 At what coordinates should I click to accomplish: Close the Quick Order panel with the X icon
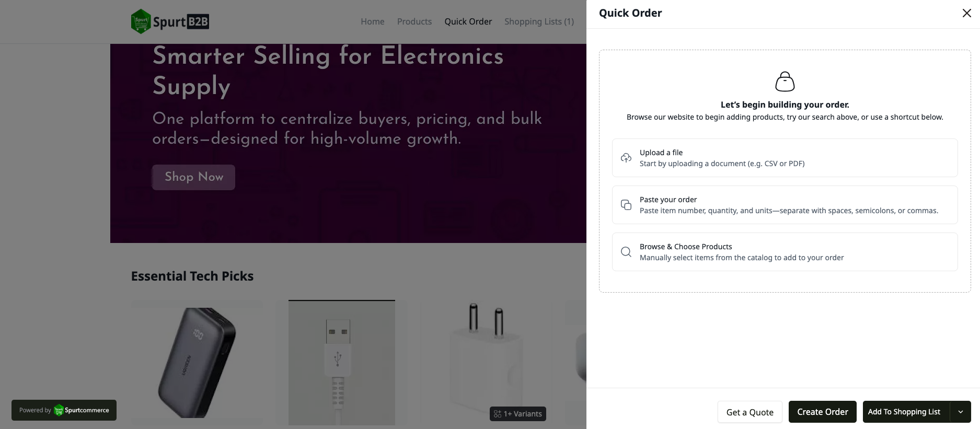tap(966, 13)
